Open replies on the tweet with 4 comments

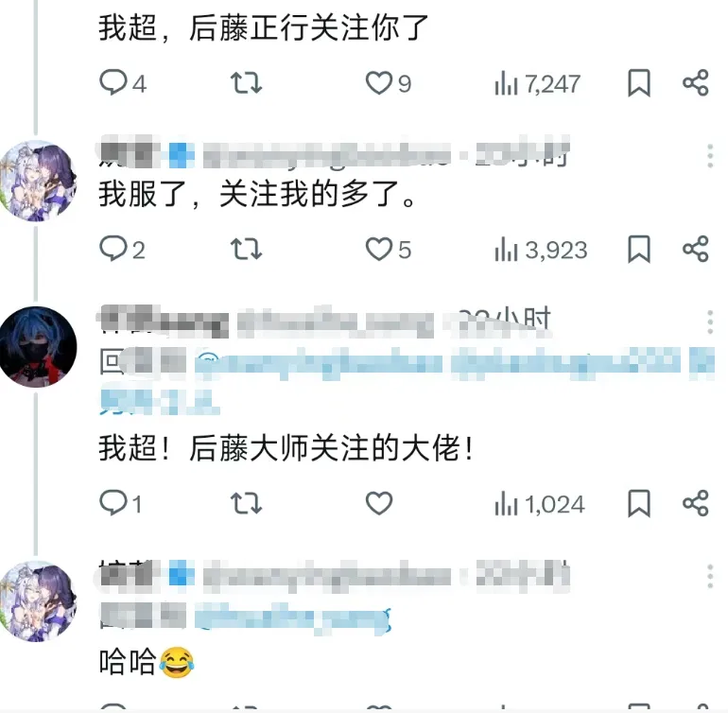(123, 83)
